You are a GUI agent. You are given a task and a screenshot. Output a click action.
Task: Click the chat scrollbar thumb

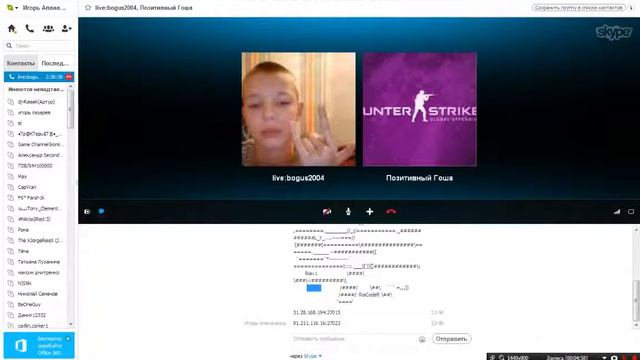coord(636,300)
